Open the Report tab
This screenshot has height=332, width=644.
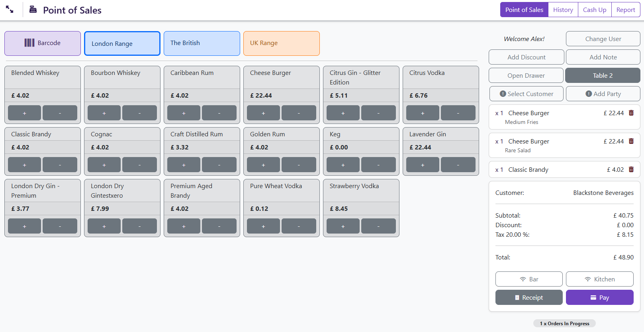[x=625, y=10]
